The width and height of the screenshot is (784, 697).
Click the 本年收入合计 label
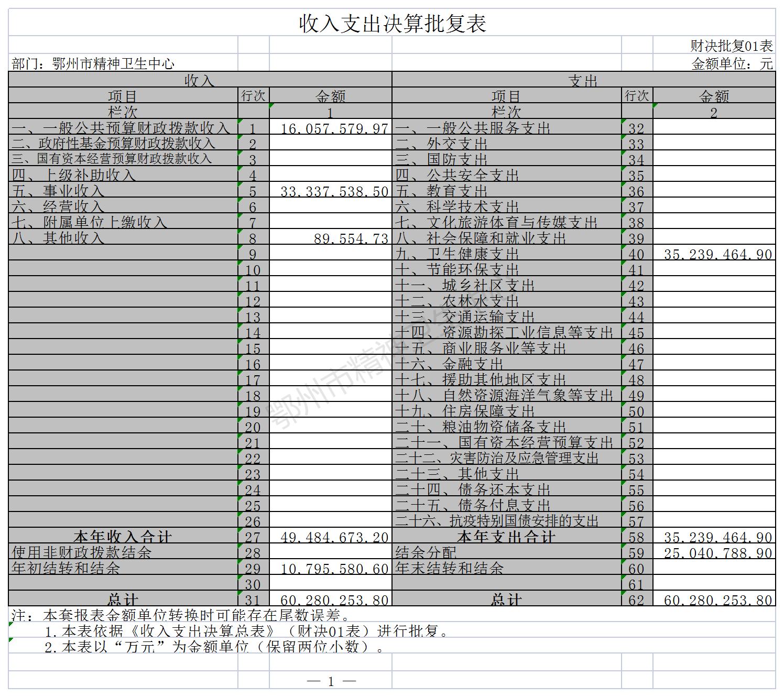click(123, 536)
